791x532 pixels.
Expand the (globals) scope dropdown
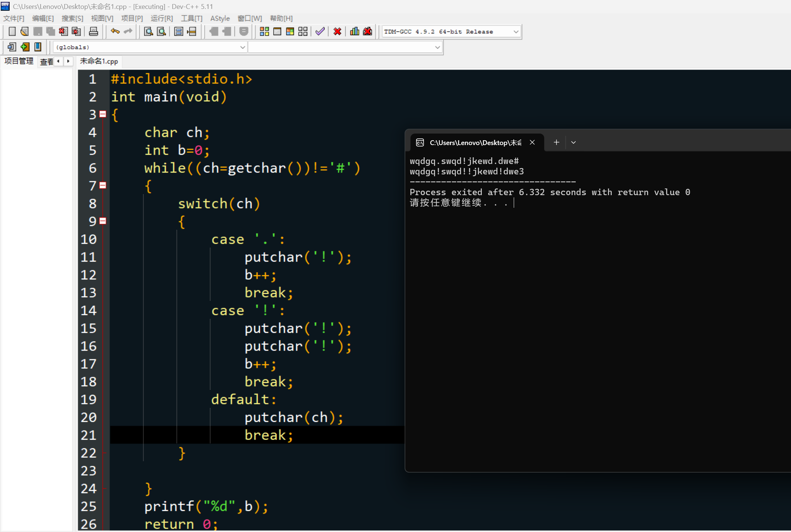click(242, 47)
